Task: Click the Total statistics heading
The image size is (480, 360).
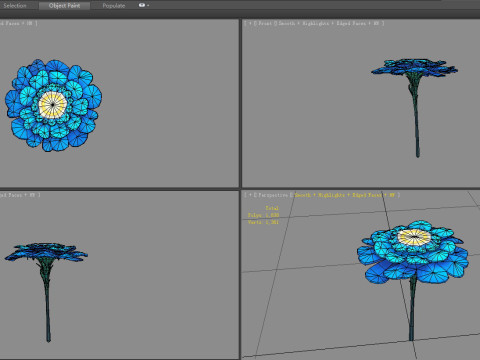Action: (272, 208)
